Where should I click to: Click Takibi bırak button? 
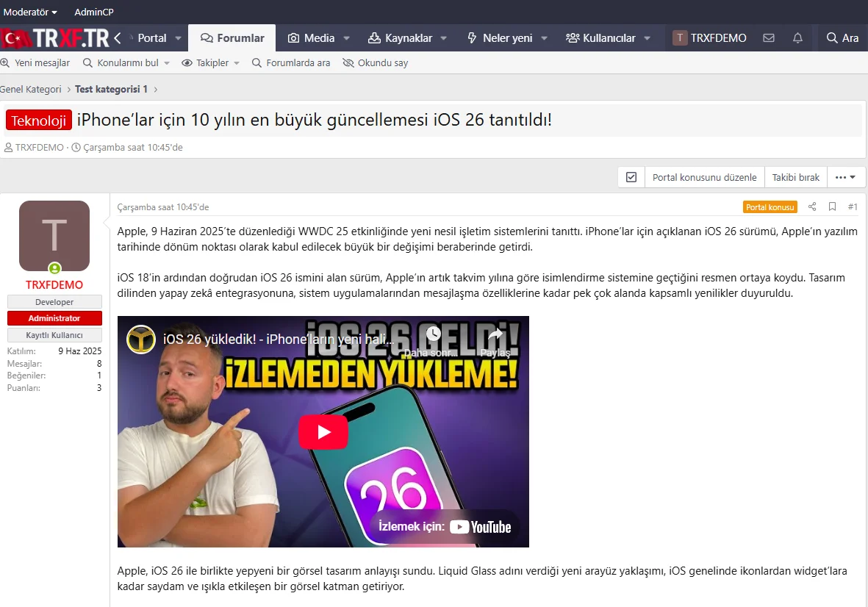(795, 177)
